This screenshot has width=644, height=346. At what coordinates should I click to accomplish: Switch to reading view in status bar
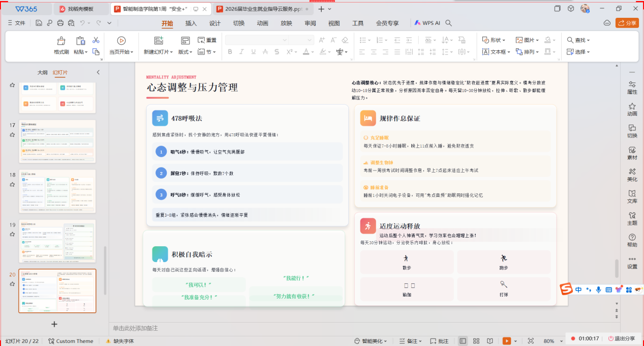click(489, 341)
